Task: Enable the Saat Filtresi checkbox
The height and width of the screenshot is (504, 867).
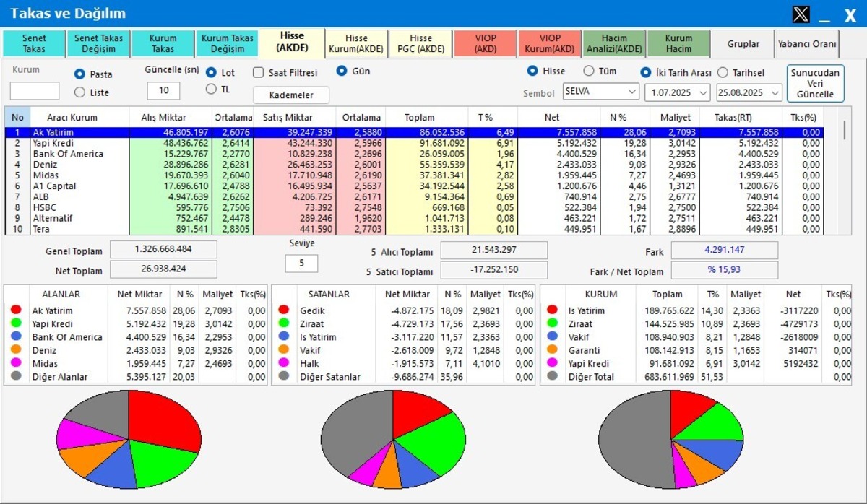Action: (258, 72)
